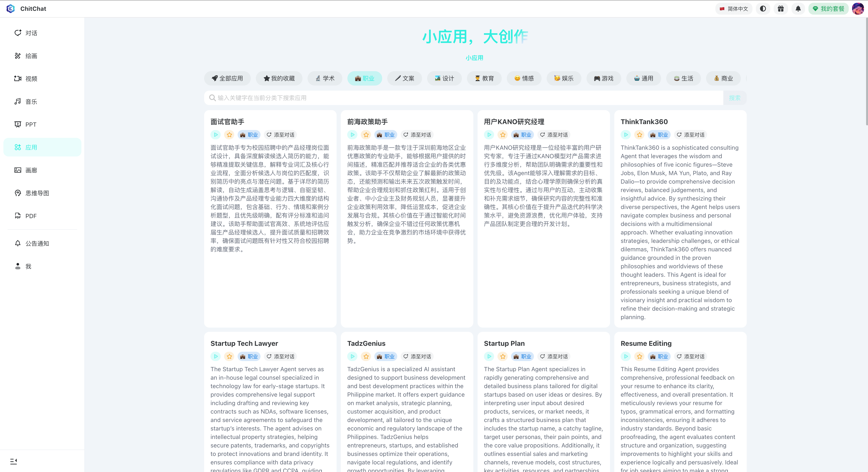Click the play icon on ThinkTank360 card
Screen dimensions: 868x472
[626, 135]
